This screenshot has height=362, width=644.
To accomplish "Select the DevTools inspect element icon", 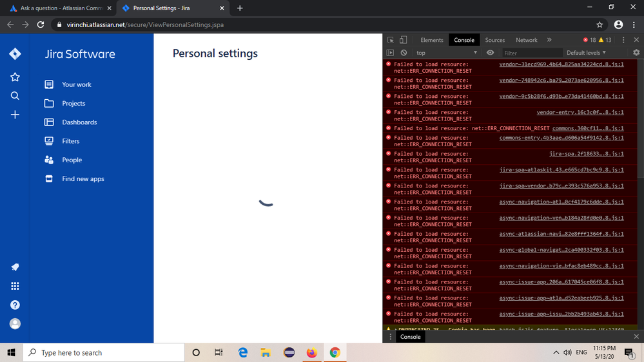I will pos(391,40).
